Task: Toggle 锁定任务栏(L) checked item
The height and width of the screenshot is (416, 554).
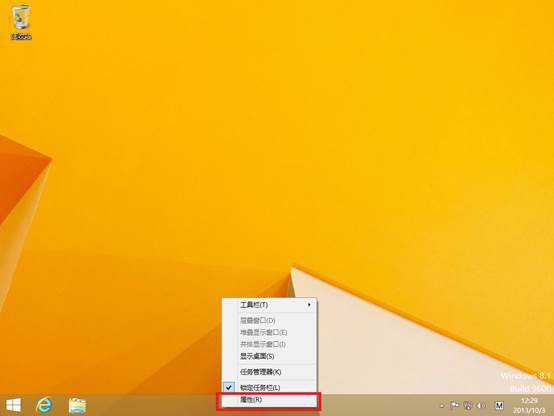Action: click(269, 387)
